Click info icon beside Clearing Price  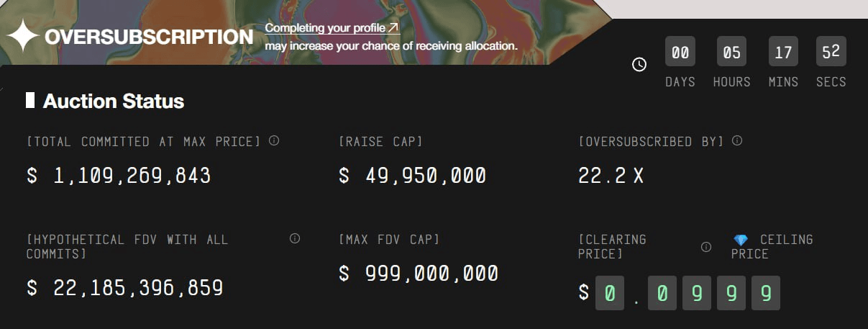click(706, 246)
